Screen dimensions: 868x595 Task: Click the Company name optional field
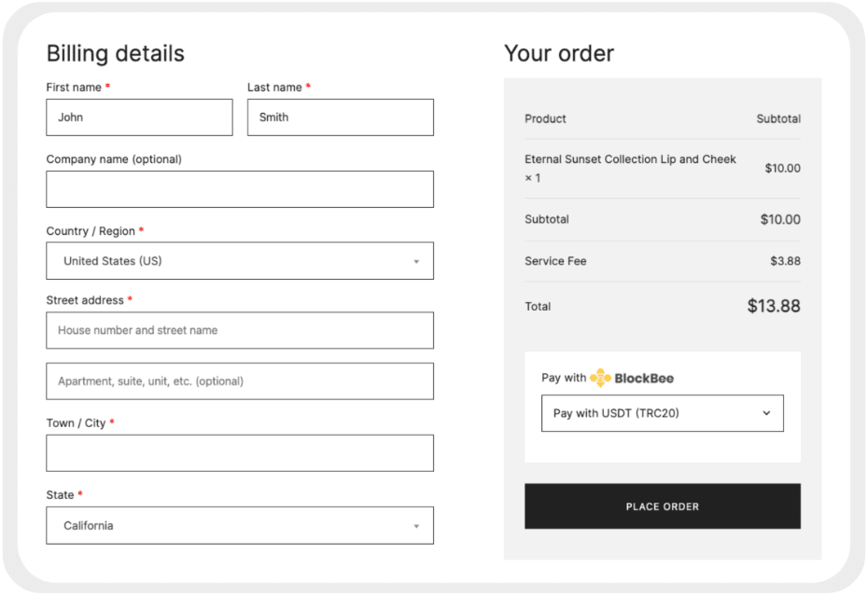[240, 188]
